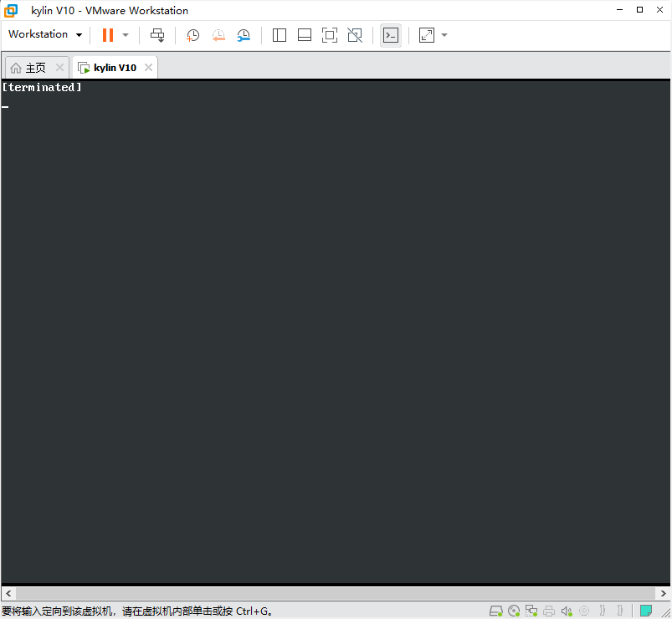This screenshot has width=672, height=619.
Task: Click the Ctrl+G input hint text
Action: [x=136, y=611]
